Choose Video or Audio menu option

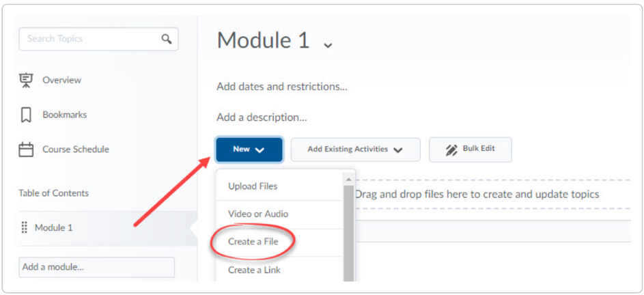258,214
